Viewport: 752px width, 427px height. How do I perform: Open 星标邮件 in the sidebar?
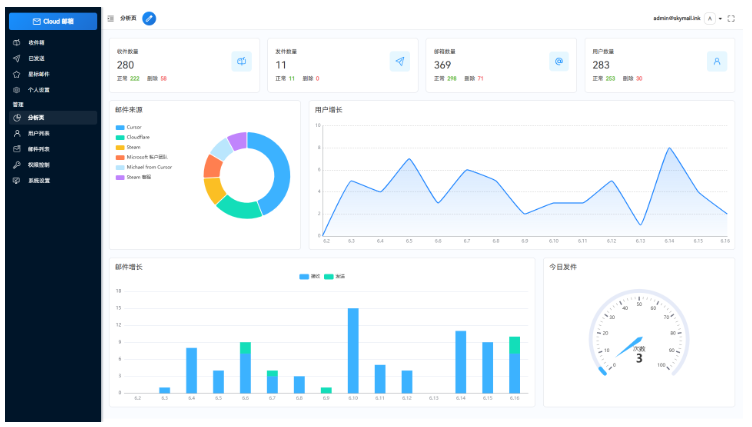53,74
